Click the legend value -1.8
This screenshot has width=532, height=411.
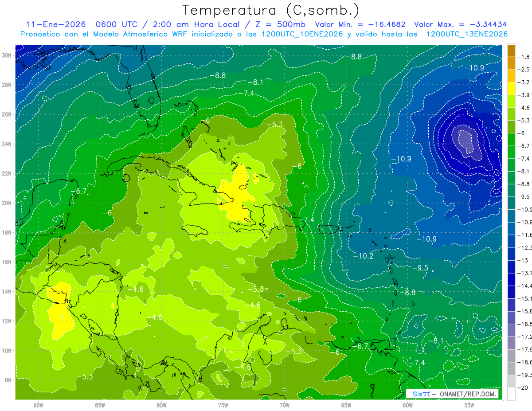coord(524,57)
